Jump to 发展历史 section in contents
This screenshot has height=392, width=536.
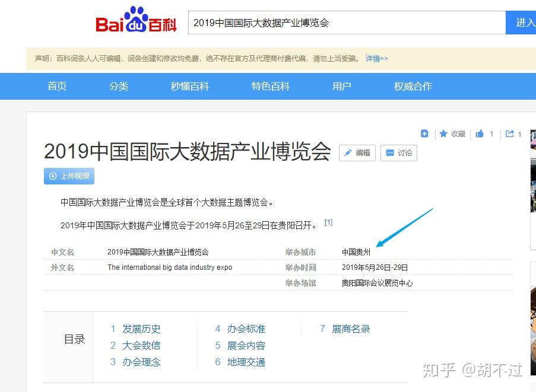click(x=141, y=329)
